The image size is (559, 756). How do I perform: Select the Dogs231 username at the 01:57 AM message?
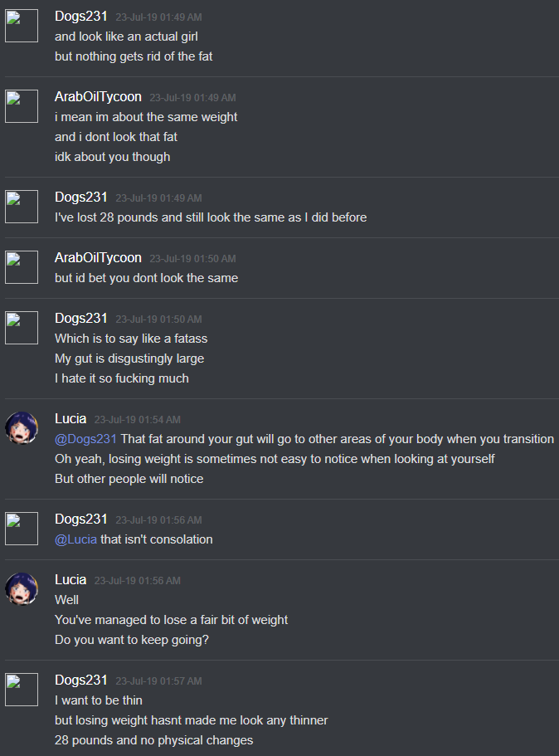click(81, 680)
